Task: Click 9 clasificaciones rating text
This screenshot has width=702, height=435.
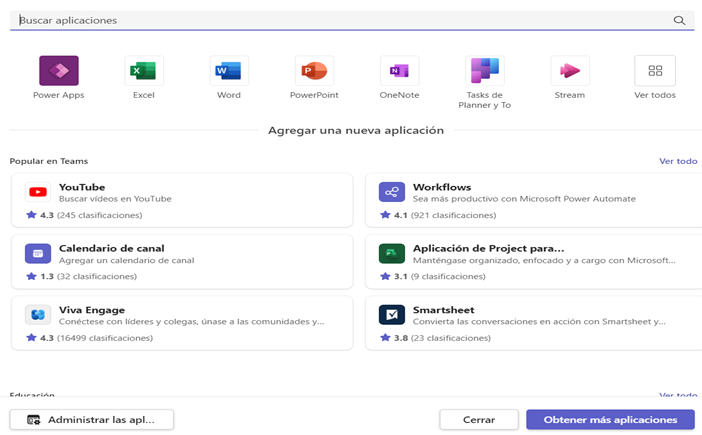Action: click(x=448, y=277)
